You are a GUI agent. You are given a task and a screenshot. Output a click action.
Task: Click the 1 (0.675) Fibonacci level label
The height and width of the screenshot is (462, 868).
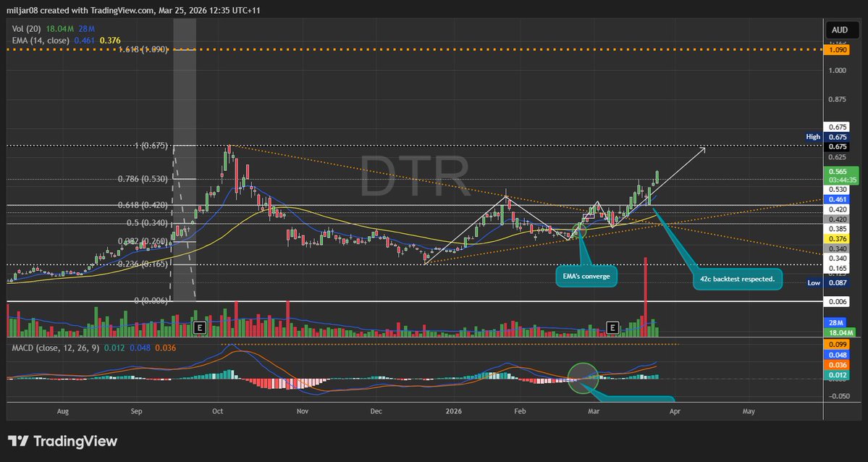point(151,146)
